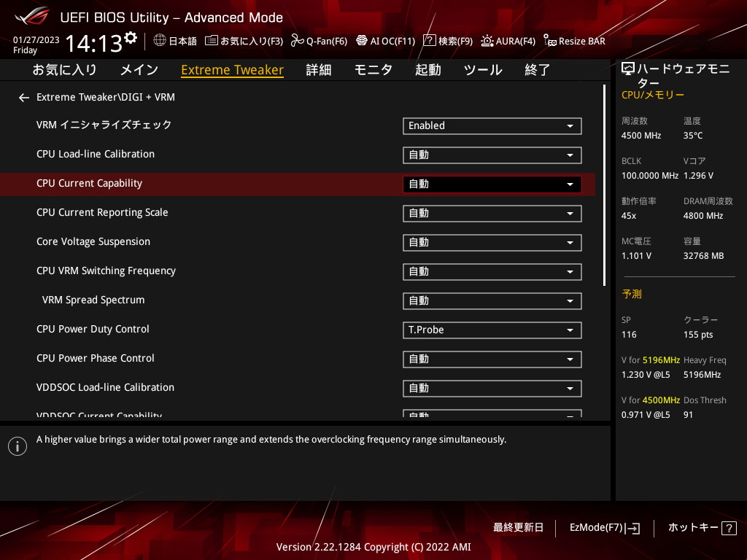This screenshot has height=560, width=747.
Task: Select the CPU Current Capability label
Action: tap(89, 183)
